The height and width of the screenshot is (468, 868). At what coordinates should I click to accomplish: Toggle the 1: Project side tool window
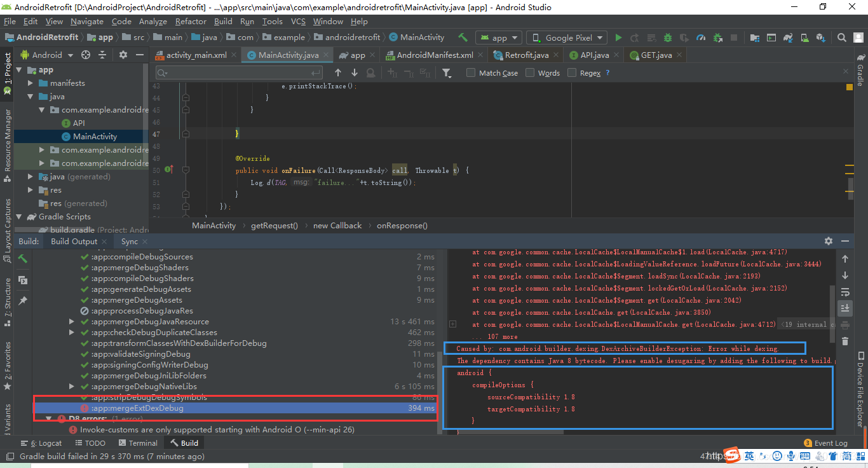point(7,73)
